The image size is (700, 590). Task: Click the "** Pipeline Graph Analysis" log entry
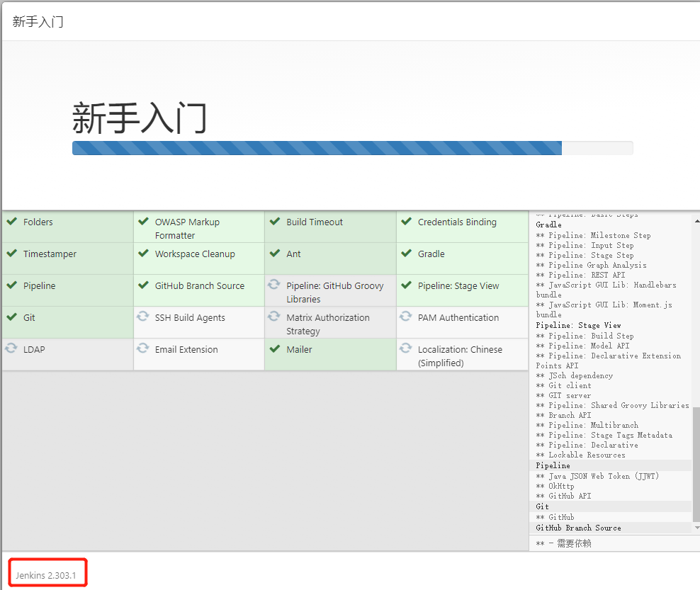click(x=591, y=265)
